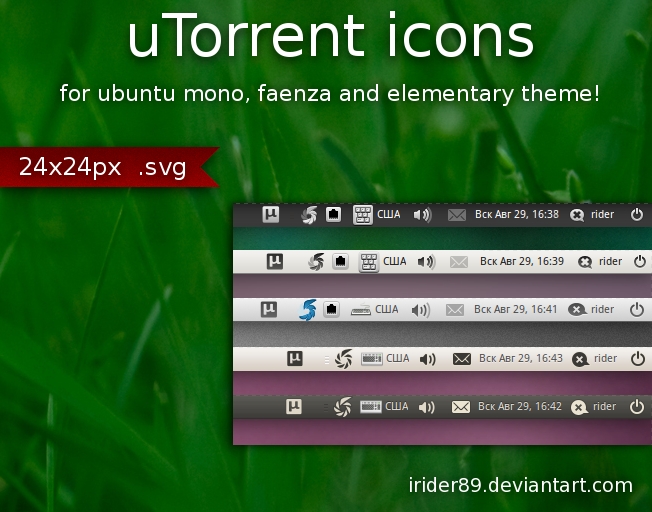Open the volume control in the 16:43 panel

pyautogui.click(x=427, y=359)
